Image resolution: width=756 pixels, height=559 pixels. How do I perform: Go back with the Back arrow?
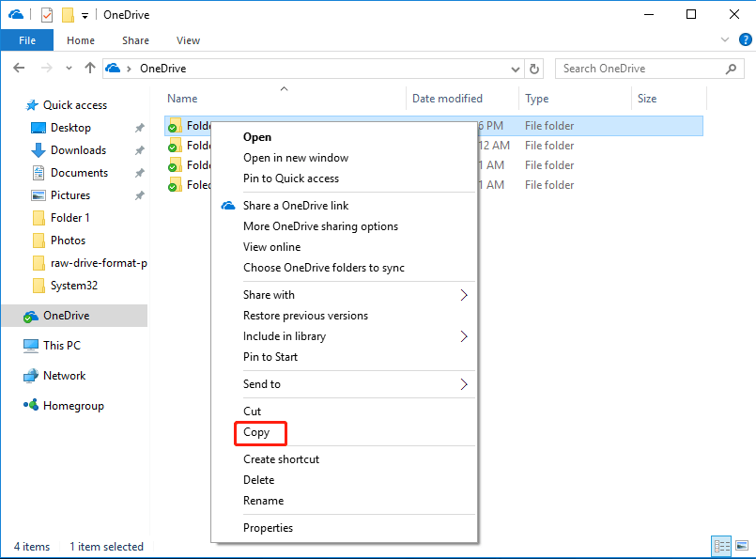pyautogui.click(x=19, y=68)
